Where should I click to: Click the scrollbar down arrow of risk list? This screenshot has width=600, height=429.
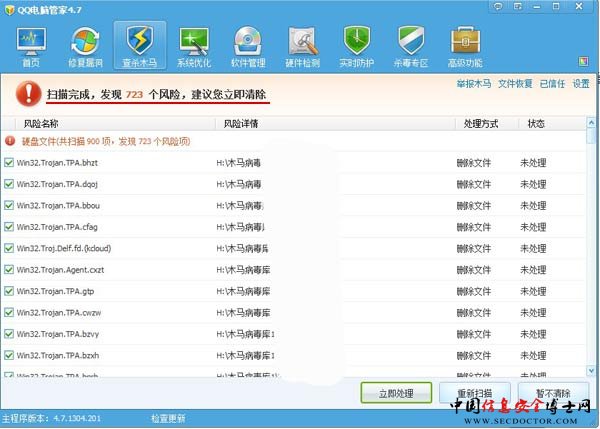pyautogui.click(x=591, y=370)
